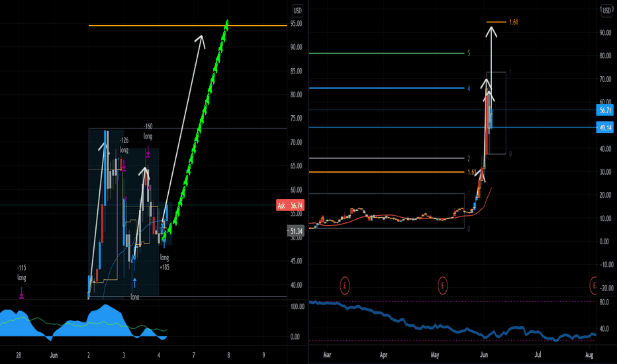Screen dimensions: 617x364
Task: Click the orange 1.61 label near level 2
Action: 472,172
